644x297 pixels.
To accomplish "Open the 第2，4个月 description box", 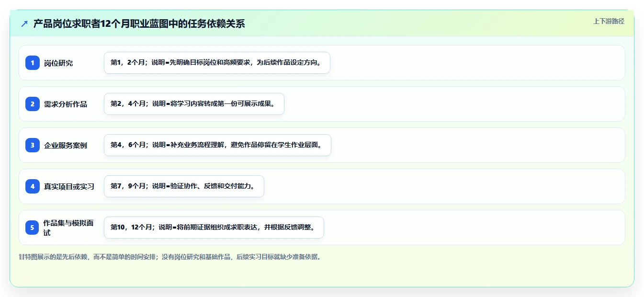I will coord(194,104).
